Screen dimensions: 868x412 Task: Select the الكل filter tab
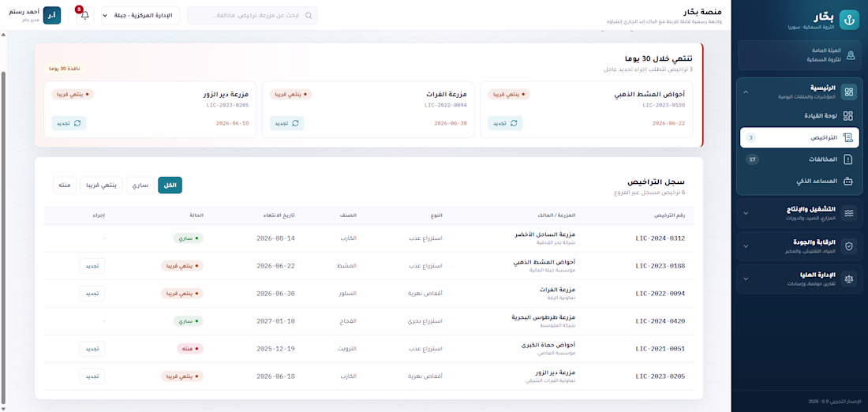point(170,185)
